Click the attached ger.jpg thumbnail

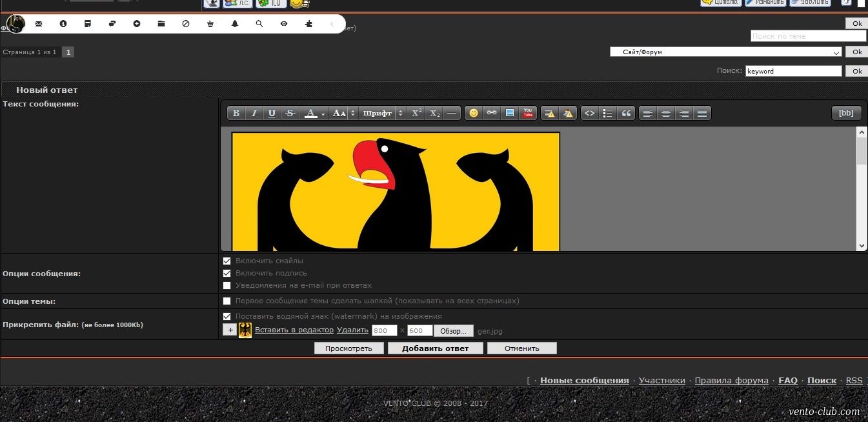(x=245, y=330)
